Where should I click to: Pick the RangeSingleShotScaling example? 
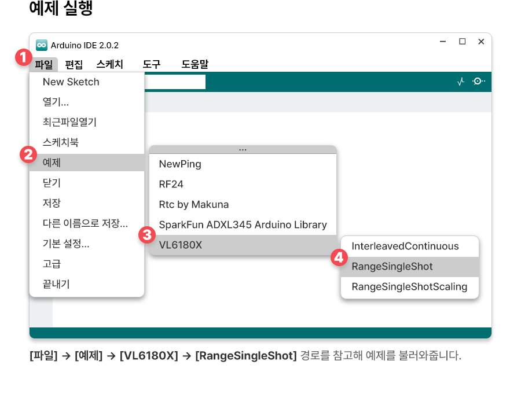point(410,287)
